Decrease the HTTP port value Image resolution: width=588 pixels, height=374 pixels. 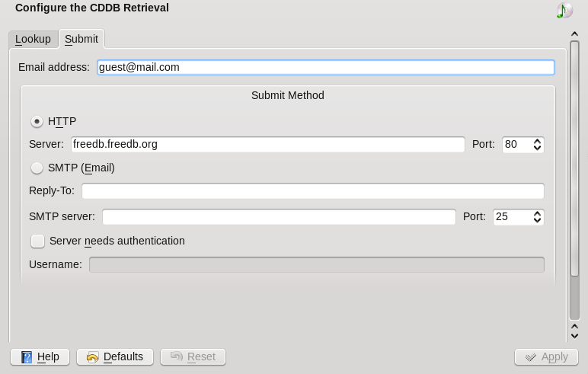point(537,148)
